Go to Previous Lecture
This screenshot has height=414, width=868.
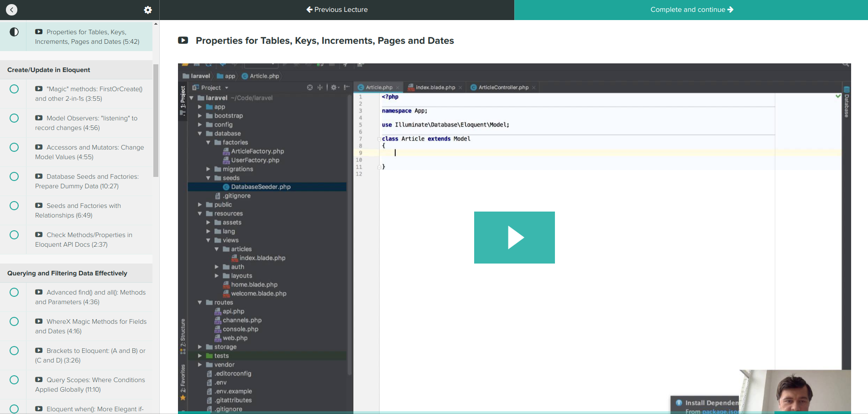pos(337,10)
